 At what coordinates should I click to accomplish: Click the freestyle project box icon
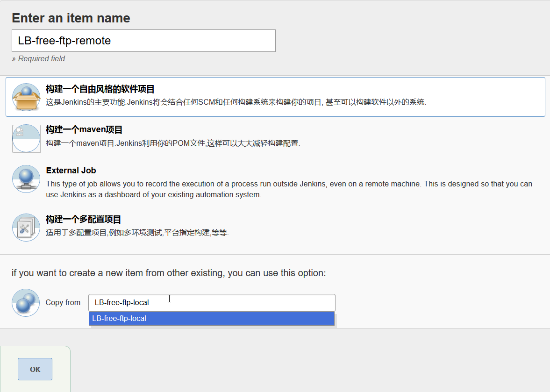coord(26,97)
